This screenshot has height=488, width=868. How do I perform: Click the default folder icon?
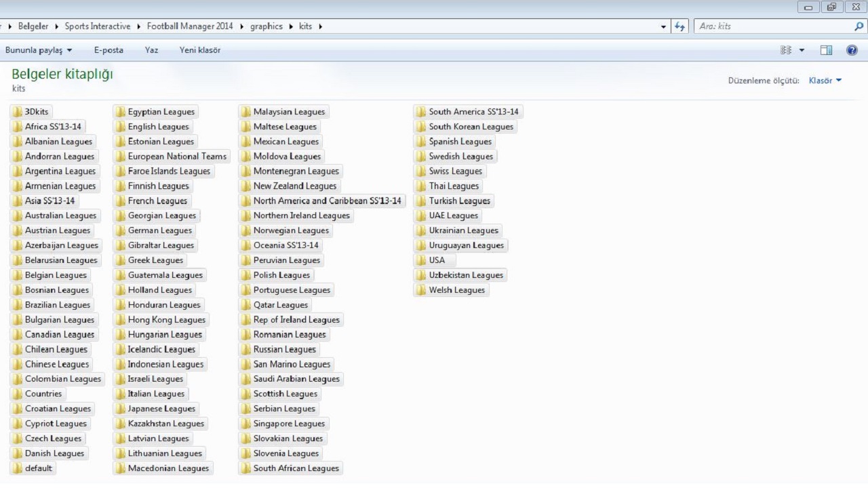point(18,468)
